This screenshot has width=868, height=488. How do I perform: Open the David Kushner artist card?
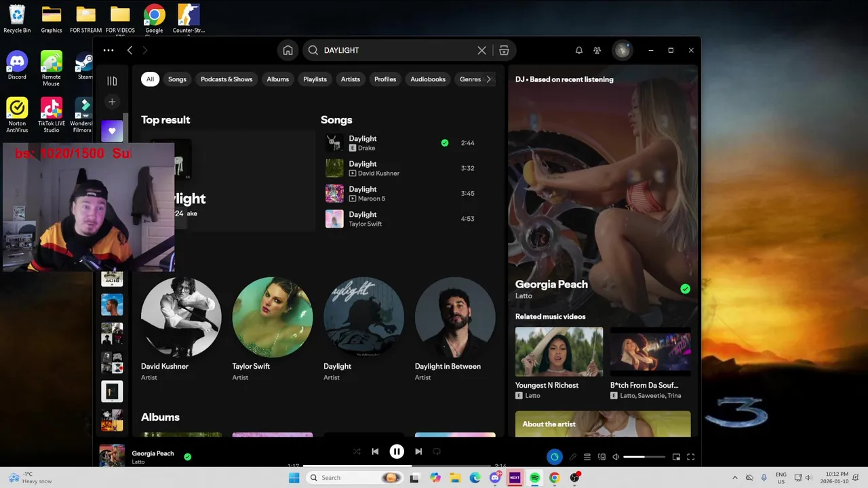(181, 329)
